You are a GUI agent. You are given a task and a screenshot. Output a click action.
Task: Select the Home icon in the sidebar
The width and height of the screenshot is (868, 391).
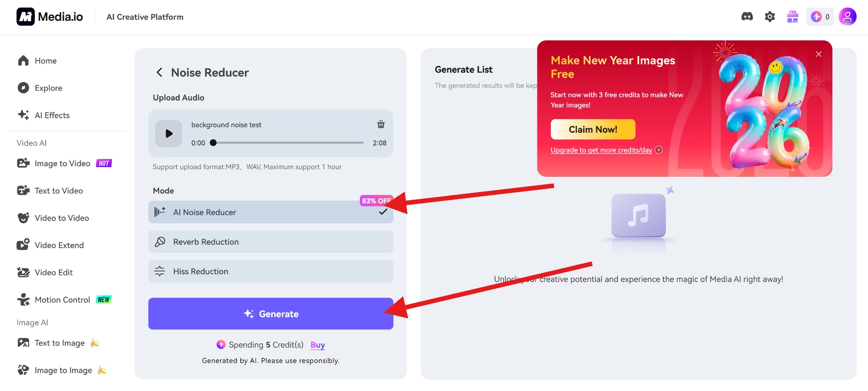point(23,61)
